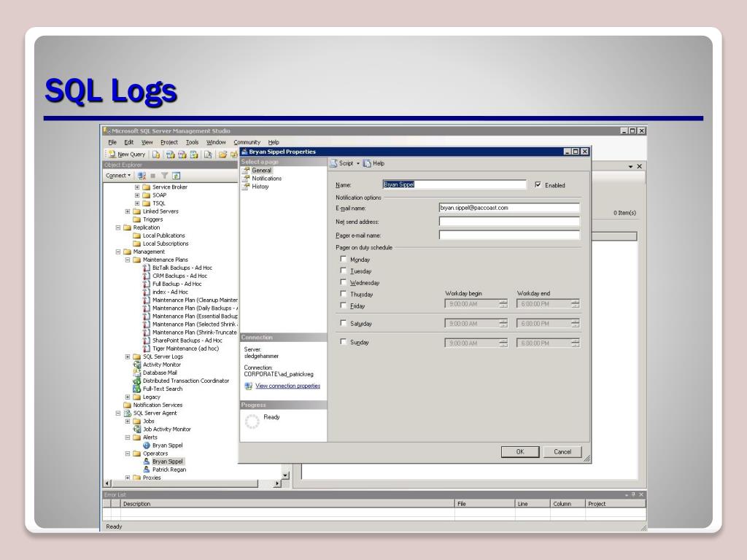Open the Edit menu
The image size is (747, 560).
tap(129, 142)
